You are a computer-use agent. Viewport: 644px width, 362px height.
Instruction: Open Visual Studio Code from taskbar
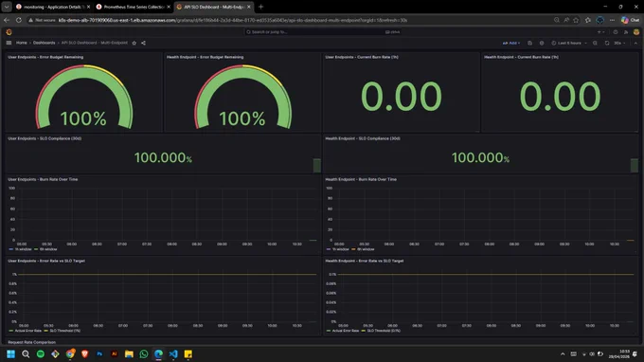click(x=173, y=353)
